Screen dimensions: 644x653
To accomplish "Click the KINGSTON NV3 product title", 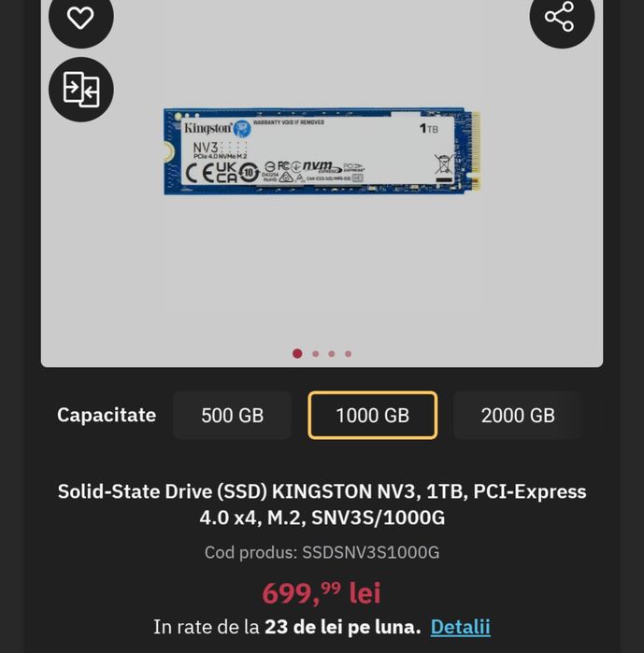I will pos(322,504).
